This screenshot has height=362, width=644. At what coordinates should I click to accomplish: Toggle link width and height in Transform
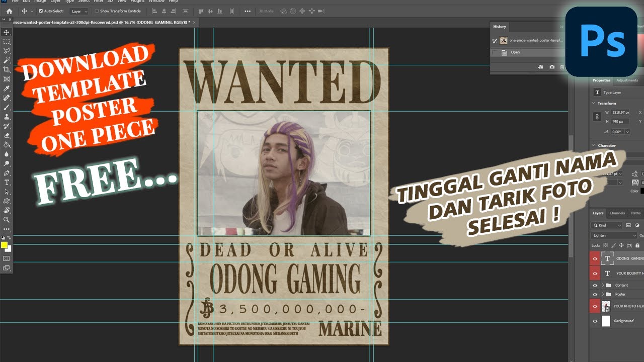click(x=597, y=117)
